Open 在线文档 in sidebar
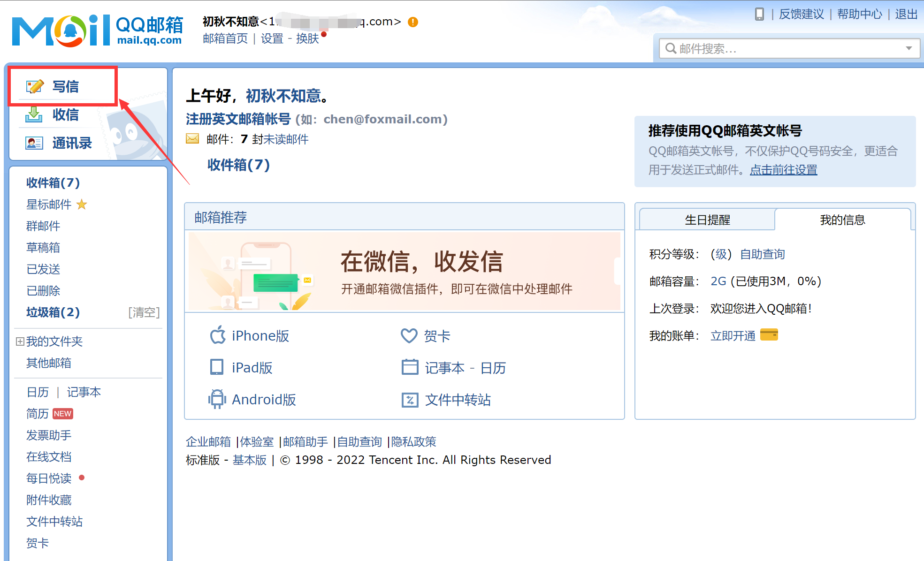 click(49, 457)
